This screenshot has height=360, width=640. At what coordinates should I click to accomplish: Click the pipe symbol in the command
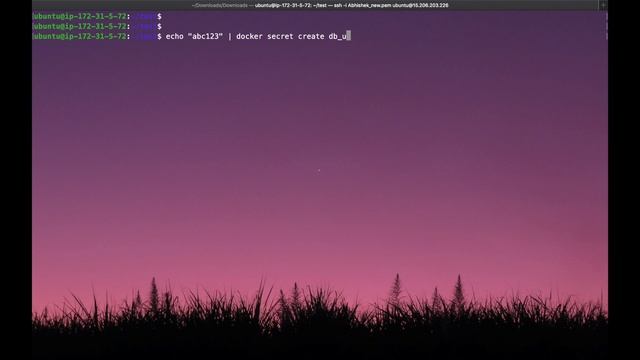coord(230,36)
